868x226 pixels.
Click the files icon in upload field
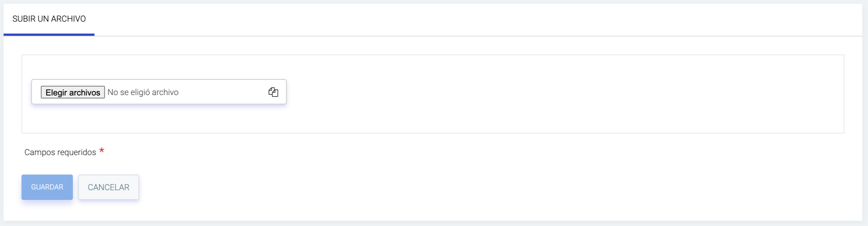click(x=273, y=92)
